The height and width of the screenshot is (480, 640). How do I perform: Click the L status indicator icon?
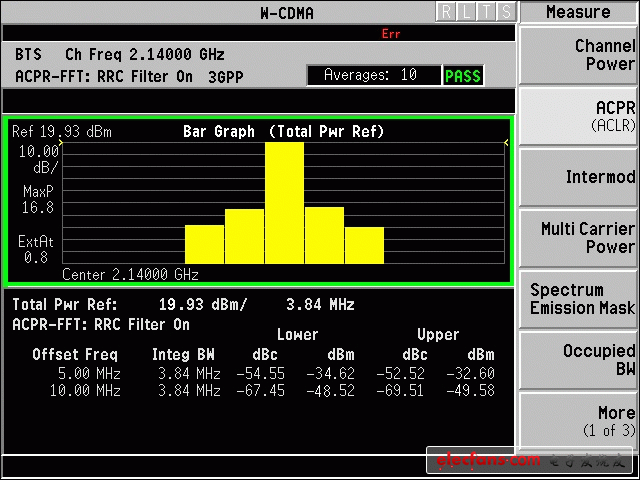click(x=466, y=12)
